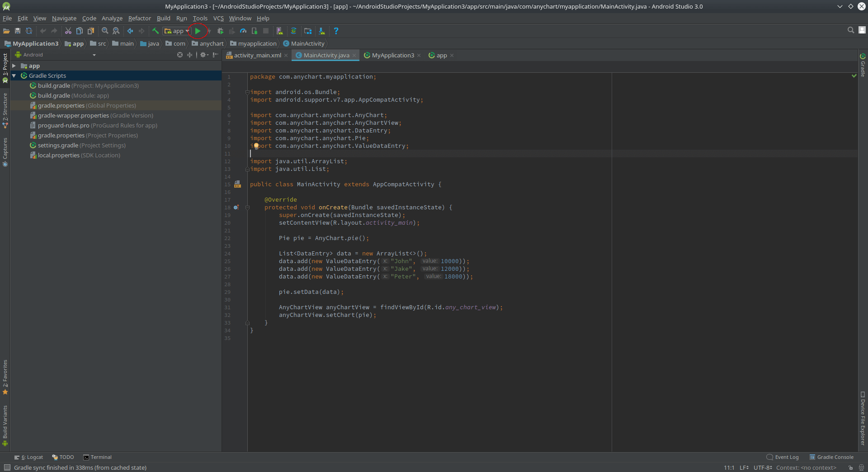
Task: Collapse the onCreate method fold marker
Action: 247,208
